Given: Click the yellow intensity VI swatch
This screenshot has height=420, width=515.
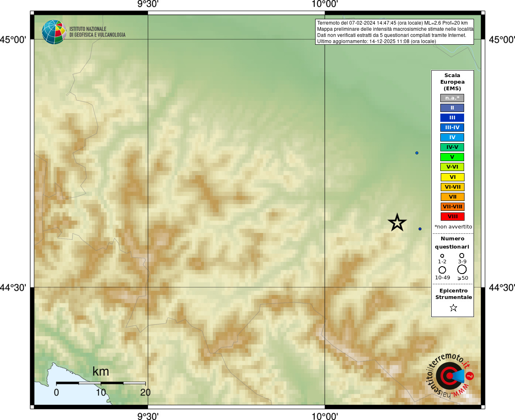Looking at the screenshot, I should point(453,177).
